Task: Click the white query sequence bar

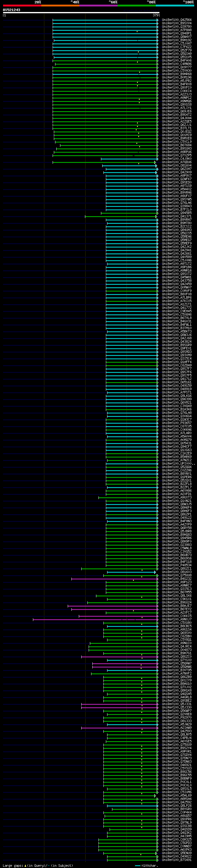Action: 81,12
